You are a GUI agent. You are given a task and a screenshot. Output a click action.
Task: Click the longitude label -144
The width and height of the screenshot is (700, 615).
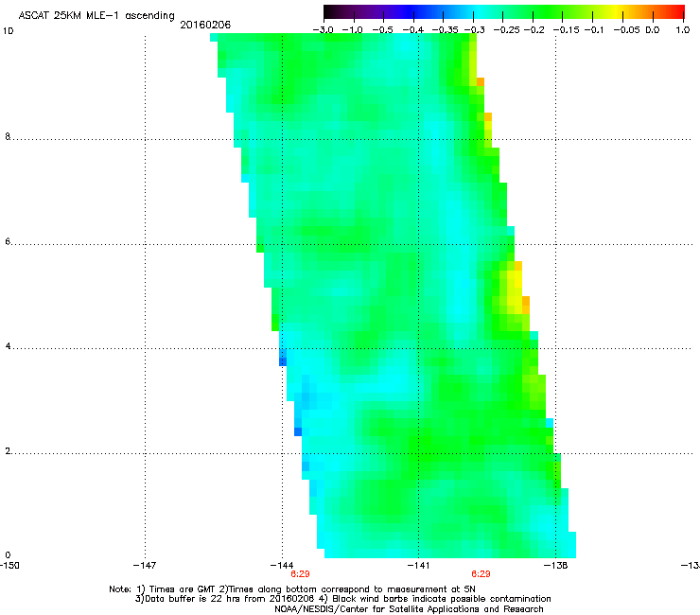point(282,566)
